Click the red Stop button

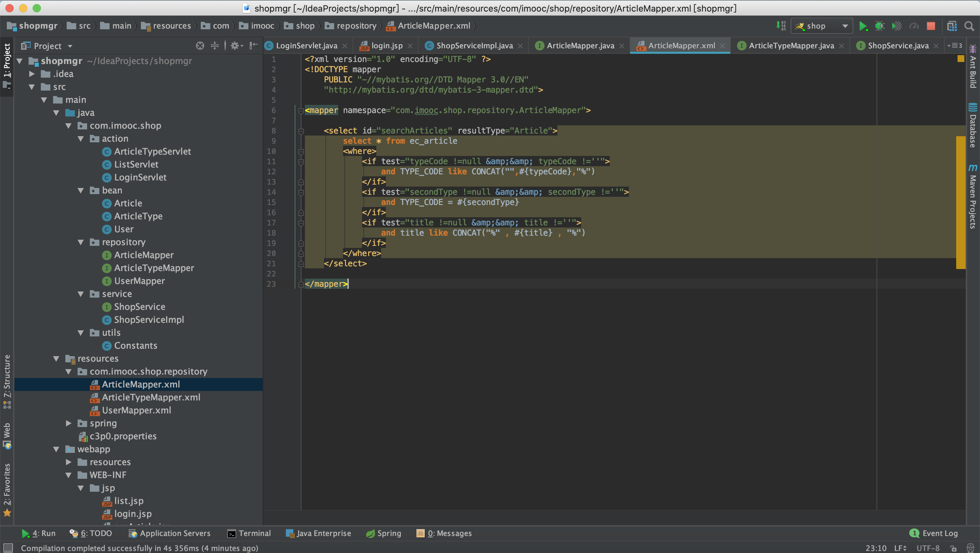tap(931, 26)
